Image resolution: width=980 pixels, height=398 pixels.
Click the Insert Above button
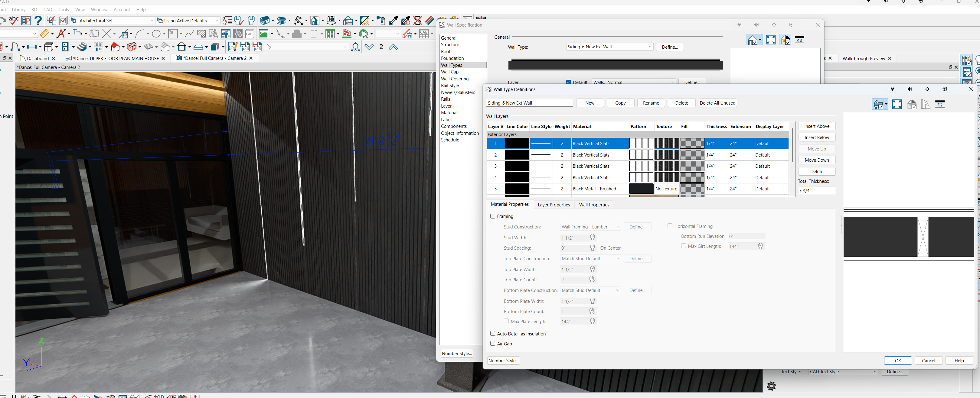point(816,126)
